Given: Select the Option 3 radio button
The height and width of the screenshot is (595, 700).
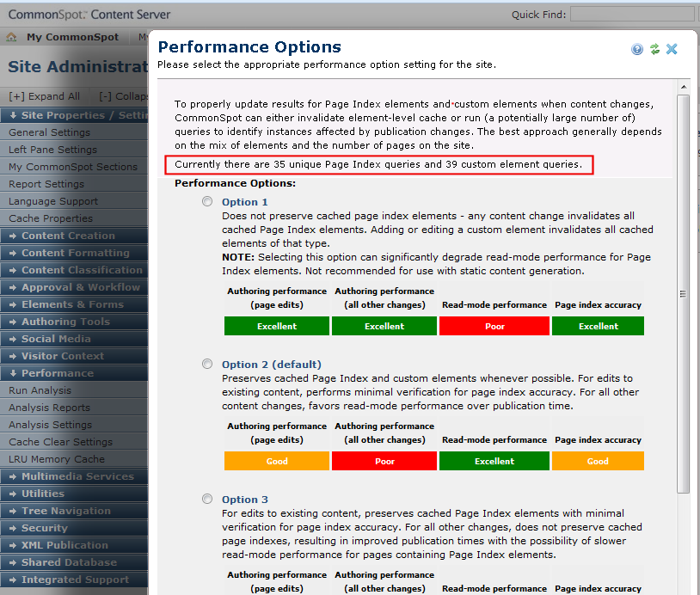Looking at the screenshot, I should [207, 499].
